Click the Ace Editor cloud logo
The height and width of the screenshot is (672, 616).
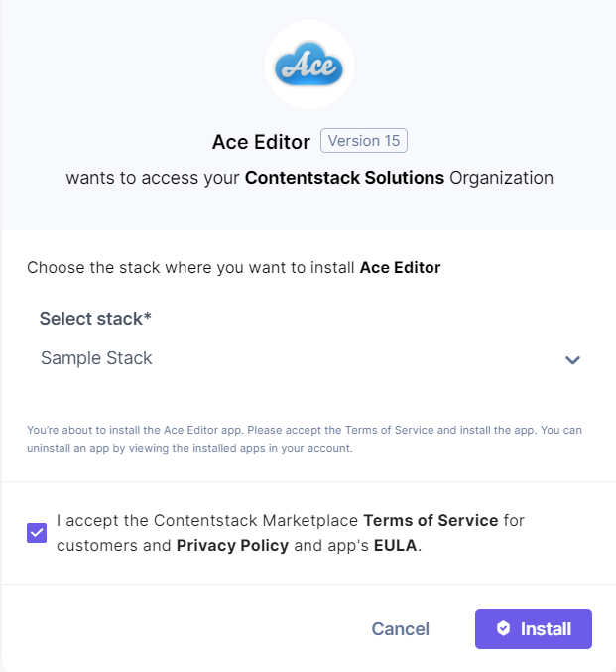(x=308, y=65)
